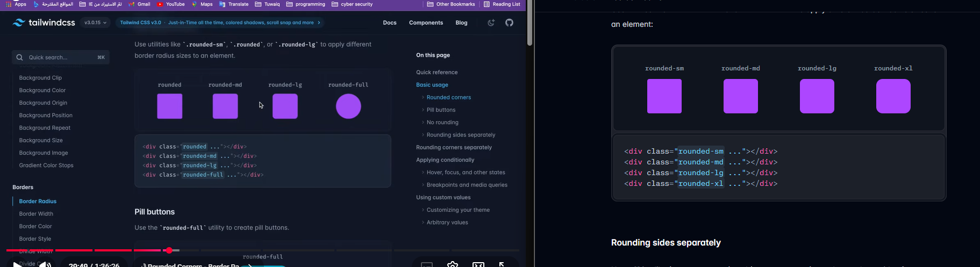Viewport: 980px width, 267px height.
Task: Click the page scrollbar thumb
Action: pos(530,23)
